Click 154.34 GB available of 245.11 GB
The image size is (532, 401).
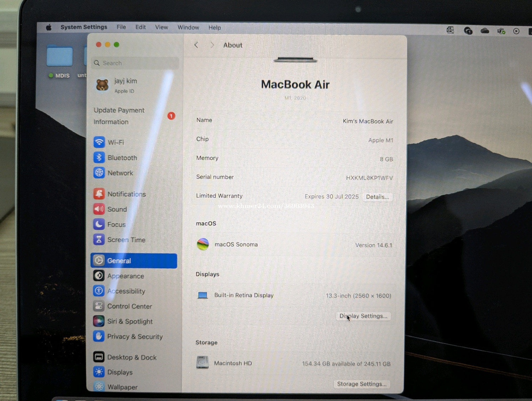pyautogui.click(x=346, y=364)
